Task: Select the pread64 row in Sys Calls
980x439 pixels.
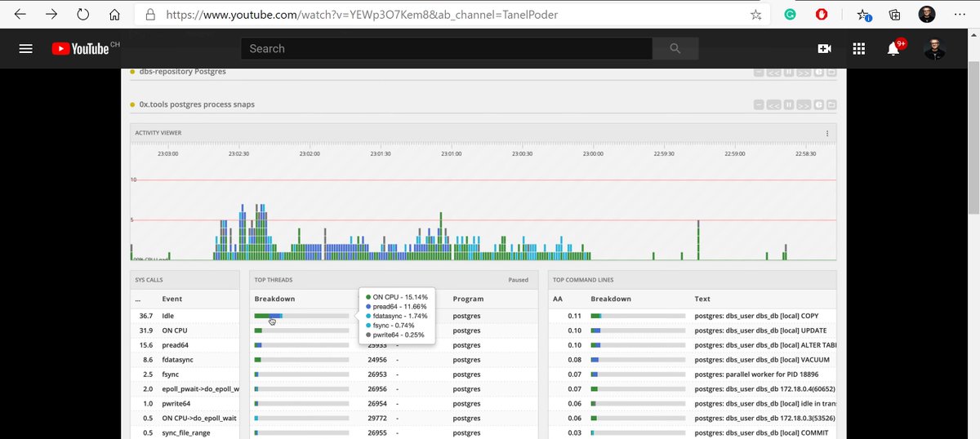Action: coord(185,345)
